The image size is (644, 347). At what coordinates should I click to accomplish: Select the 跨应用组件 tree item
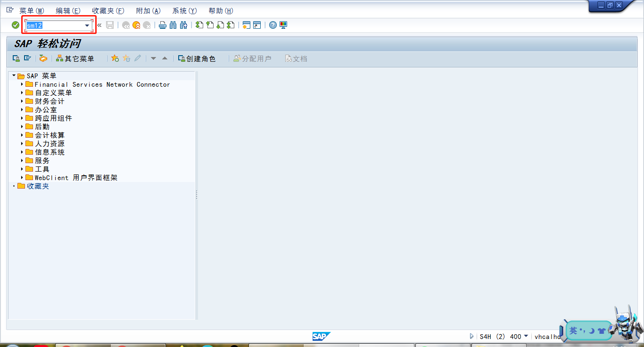point(53,118)
